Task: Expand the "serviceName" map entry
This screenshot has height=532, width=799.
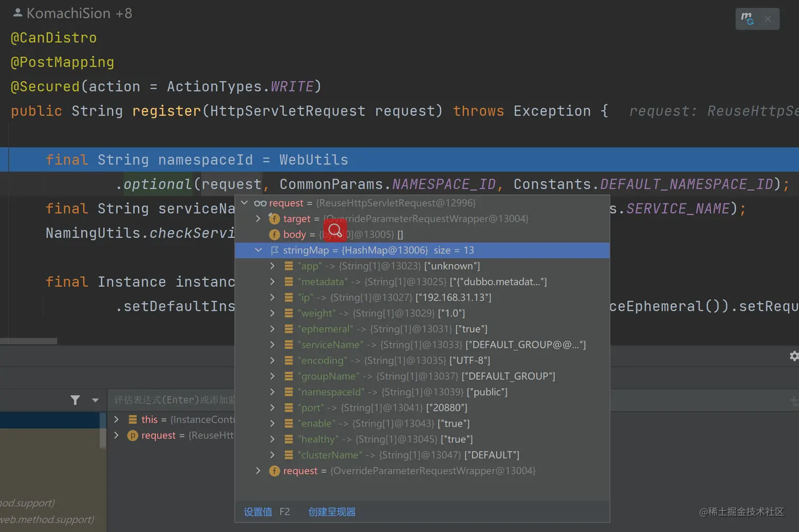Action: [x=272, y=345]
